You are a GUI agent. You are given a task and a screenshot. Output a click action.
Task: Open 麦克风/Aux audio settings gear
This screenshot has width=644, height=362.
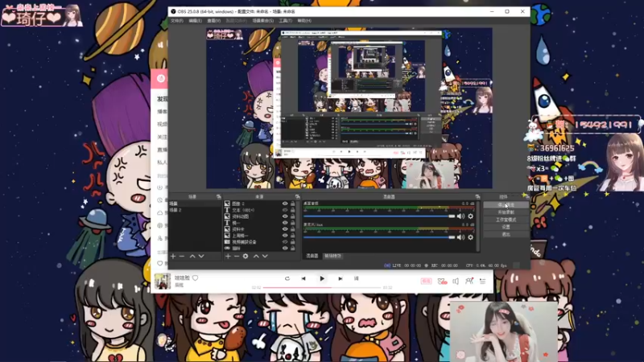coord(471,237)
